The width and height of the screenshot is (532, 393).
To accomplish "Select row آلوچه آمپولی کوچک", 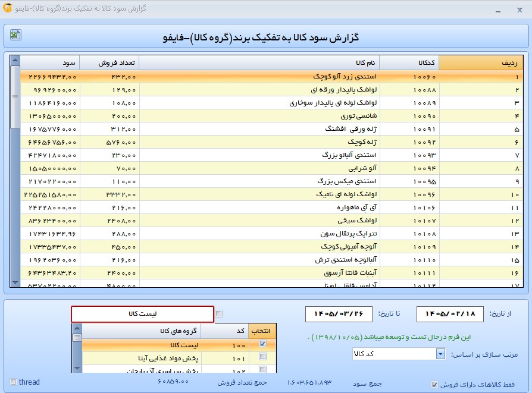I will click(x=271, y=247).
